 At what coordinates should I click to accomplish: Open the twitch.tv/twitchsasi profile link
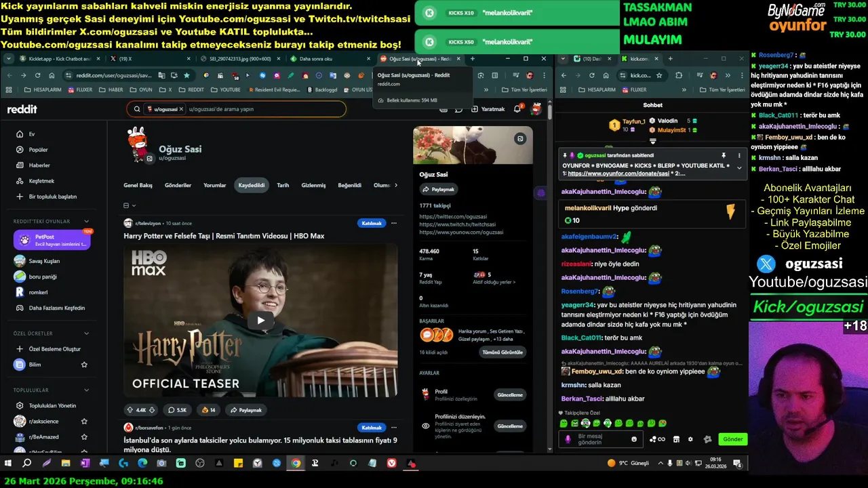pos(457,224)
